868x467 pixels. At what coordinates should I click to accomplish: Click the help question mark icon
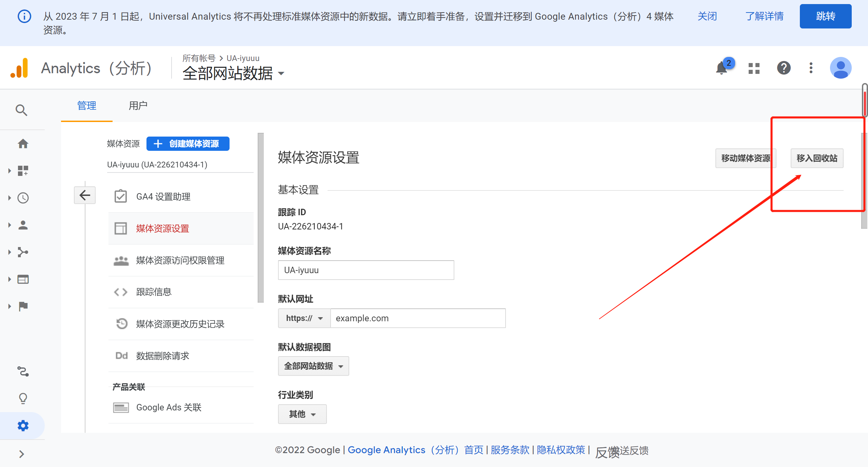coord(783,68)
